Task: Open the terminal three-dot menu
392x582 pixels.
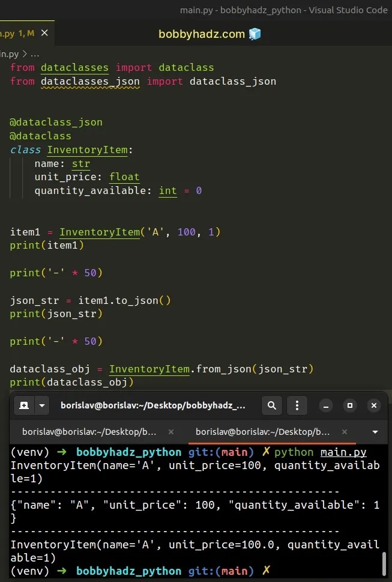Action: click(x=297, y=405)
